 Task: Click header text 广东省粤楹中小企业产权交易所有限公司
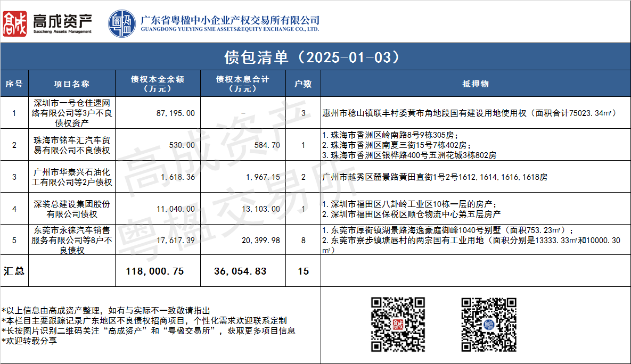pyautogui.click(x=230, y=20)
